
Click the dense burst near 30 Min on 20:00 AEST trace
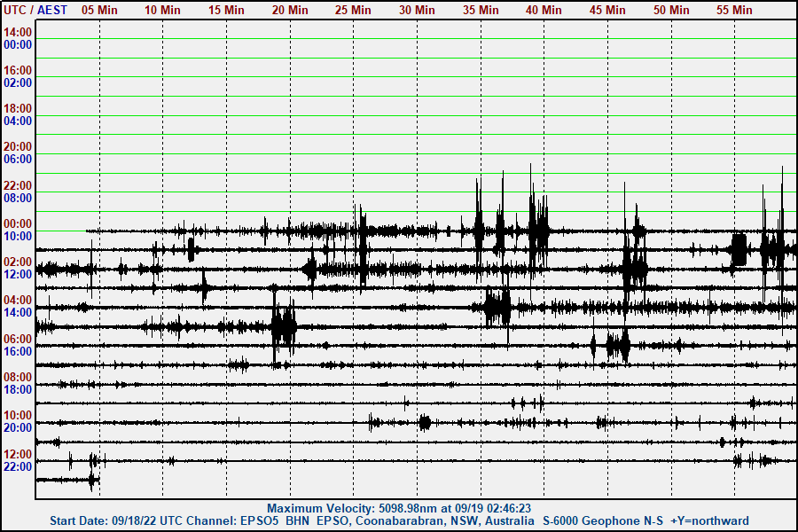[x=425, y=423]
